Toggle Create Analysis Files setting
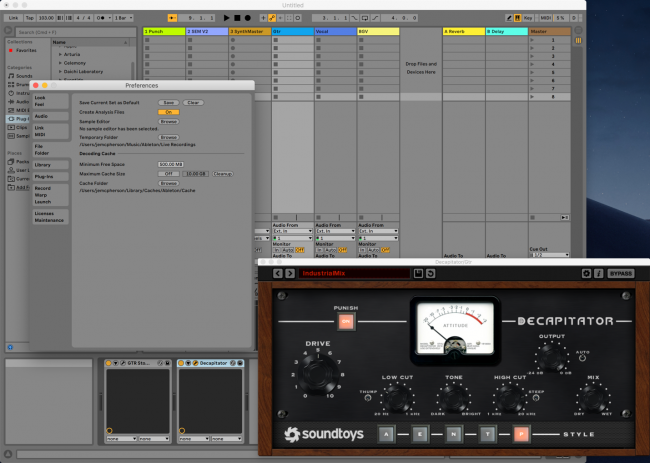 [169, 112]
